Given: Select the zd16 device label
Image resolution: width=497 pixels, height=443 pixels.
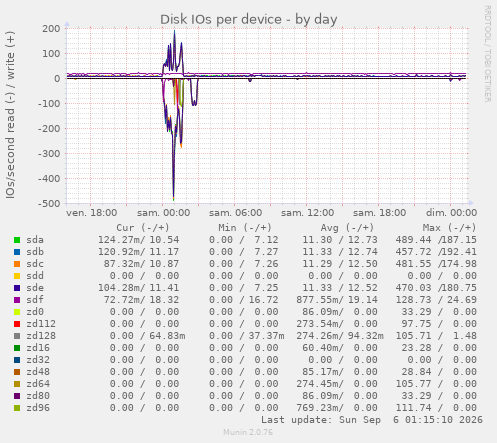Looking at the screenshot, I should [x=38, y=348].
